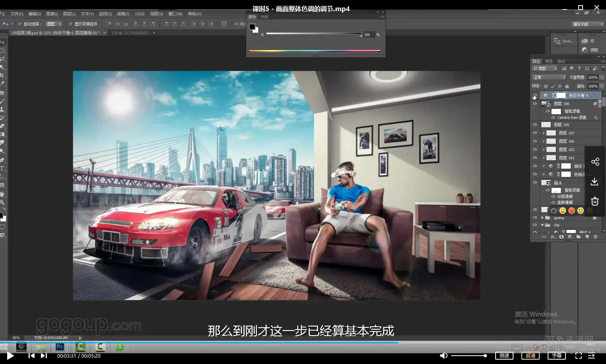Click the 字幕 subtitles button
The height and width of the screenshot is (364, 606).
[x=556, y=356]
